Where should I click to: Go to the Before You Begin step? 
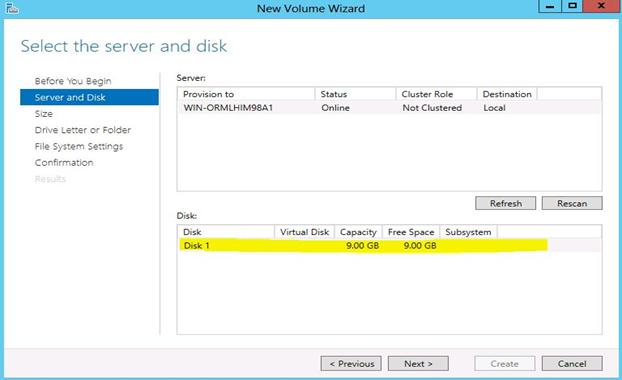(73, 81)
